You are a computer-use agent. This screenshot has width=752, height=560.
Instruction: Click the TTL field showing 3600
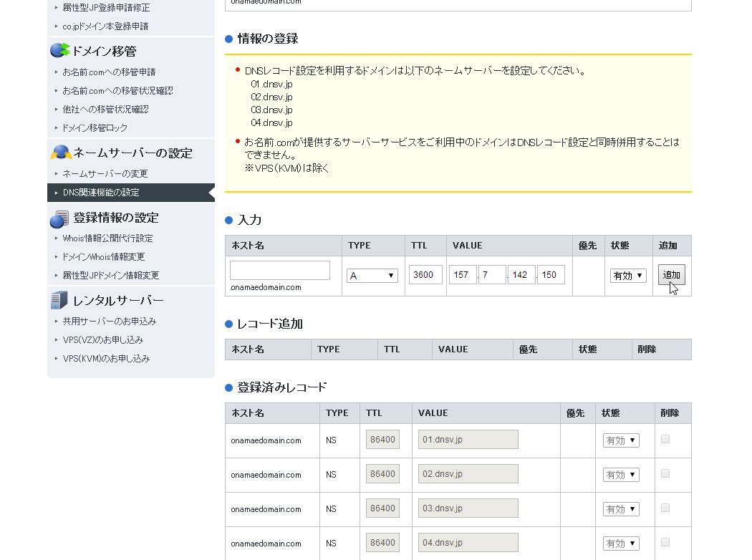click(x=425, y=275)
